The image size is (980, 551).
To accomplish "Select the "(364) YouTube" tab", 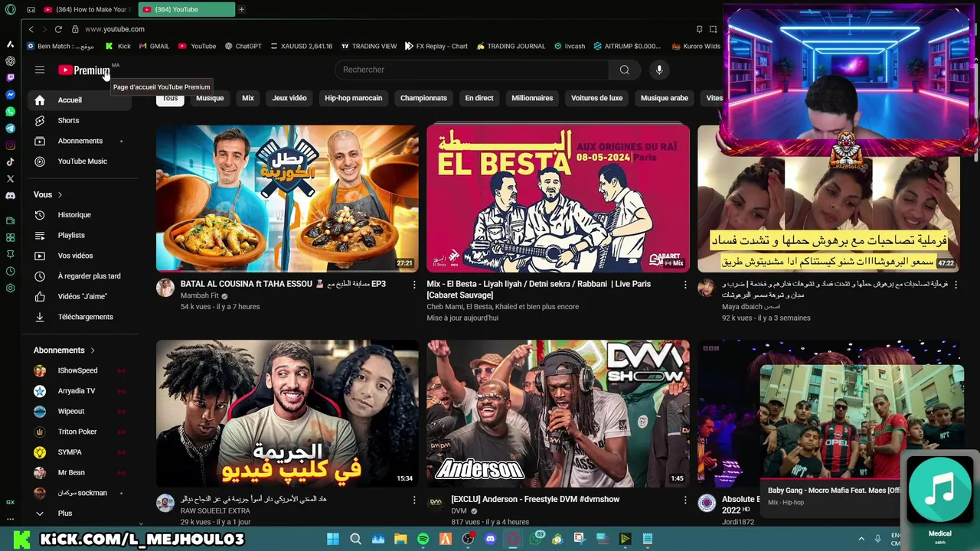I will 187,9.
